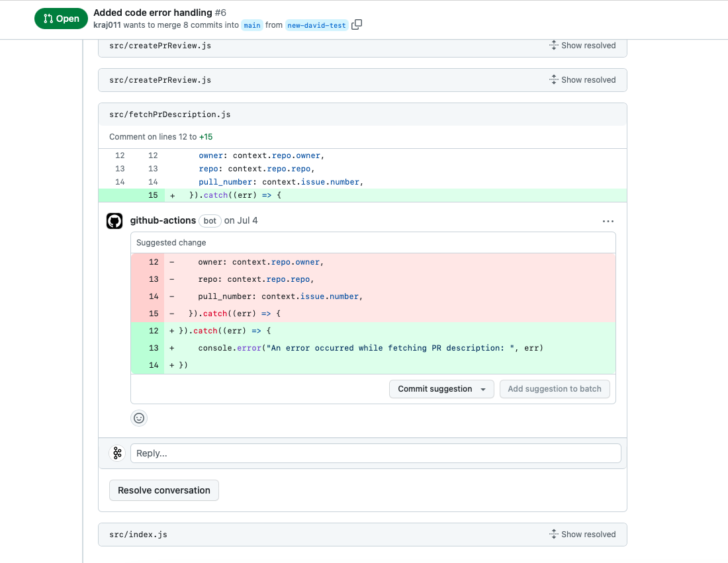The width and height of the screenshot is (728, 563).
Task: Show resolved comments for first src/createPrReview.js
Action: (x=588, y=45)
